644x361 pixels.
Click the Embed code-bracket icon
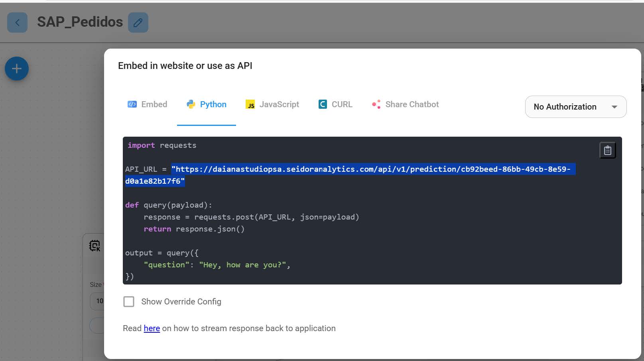click(x=132, y=104)
